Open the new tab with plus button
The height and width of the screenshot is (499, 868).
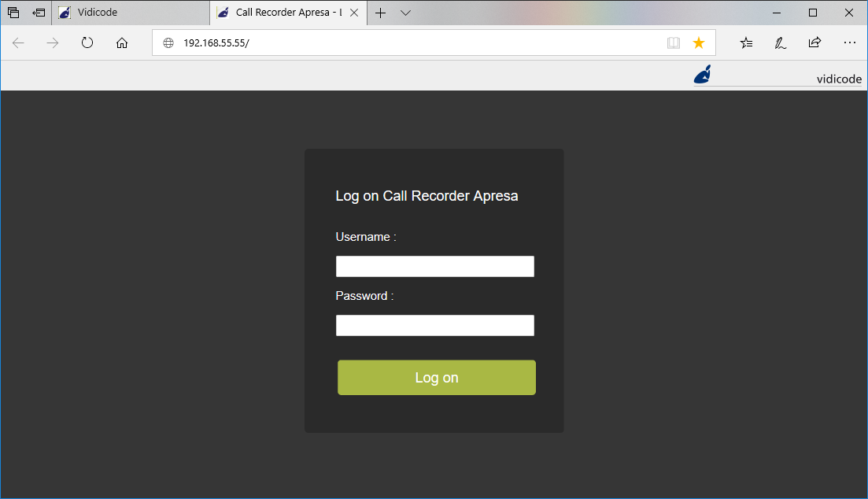pyautogui.click(x=380, y=13)
